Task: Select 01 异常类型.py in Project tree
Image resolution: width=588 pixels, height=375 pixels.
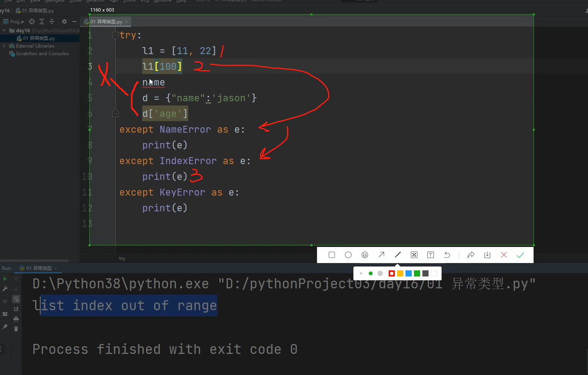Action: [x=36, y=38]
